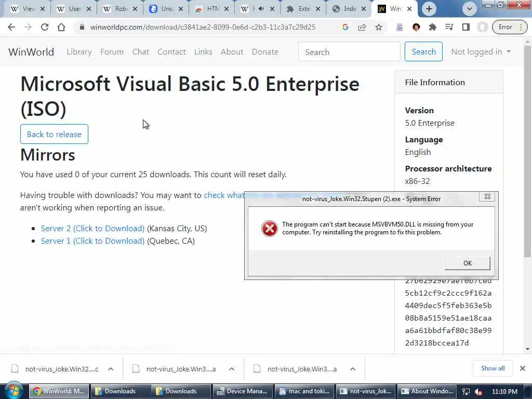This screenshot has height=399, width=532.
Task: Click the muted volume tray icon
Action: click(x=478, y=392)
